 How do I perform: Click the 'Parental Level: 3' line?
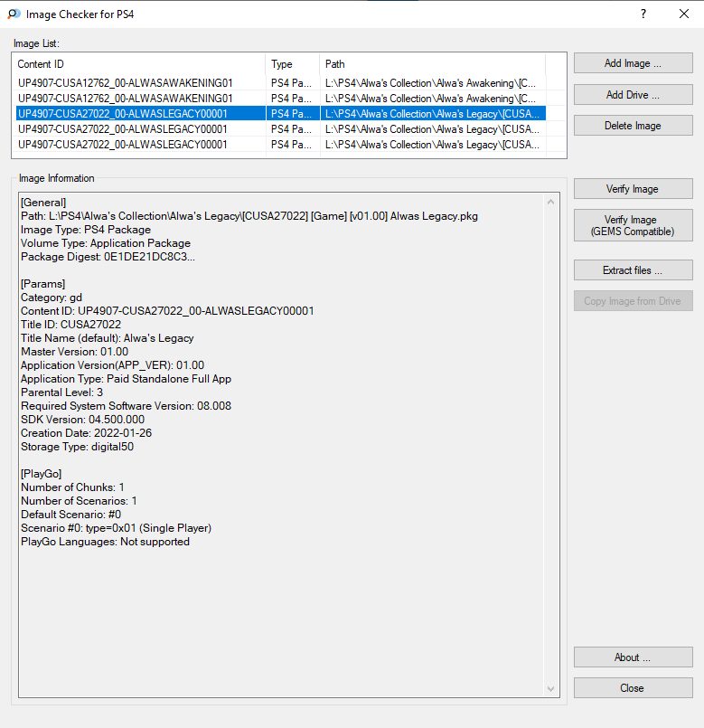pos(61,392)
